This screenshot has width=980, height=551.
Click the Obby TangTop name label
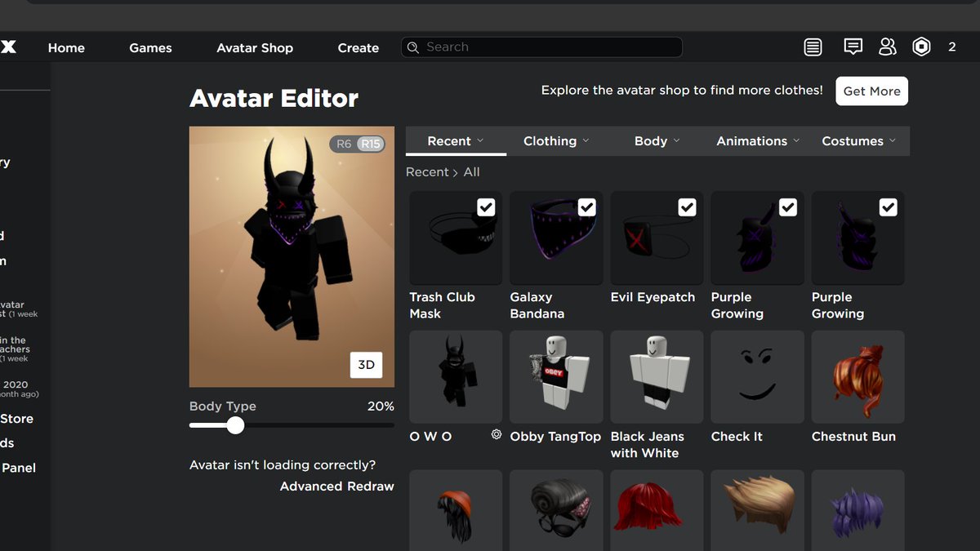click(555, 437)
